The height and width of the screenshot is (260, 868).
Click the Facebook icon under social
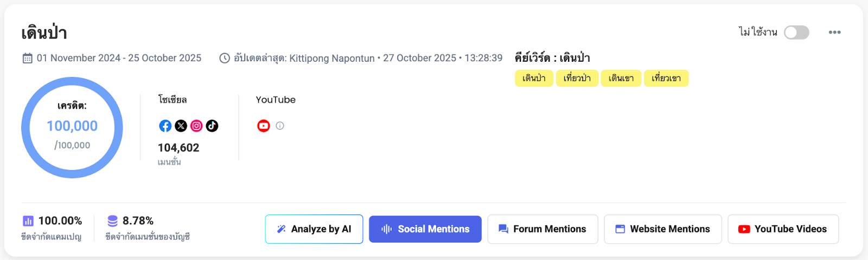pos(165,126)
